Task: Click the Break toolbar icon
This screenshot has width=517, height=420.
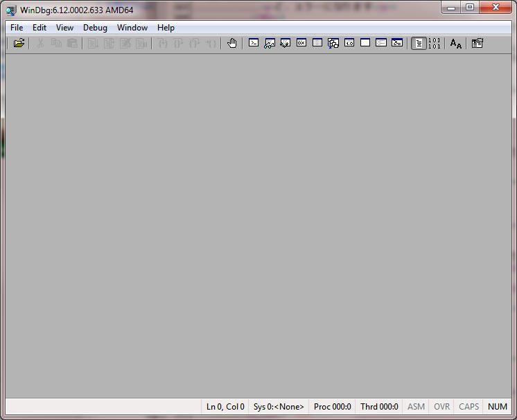Action: pyautogui.click(x=141, y=43)
